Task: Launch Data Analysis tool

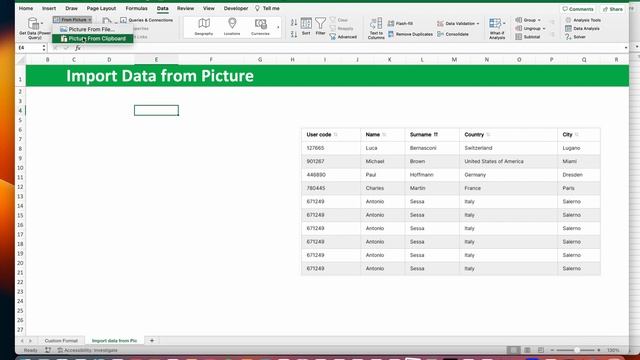Action: 582,29
